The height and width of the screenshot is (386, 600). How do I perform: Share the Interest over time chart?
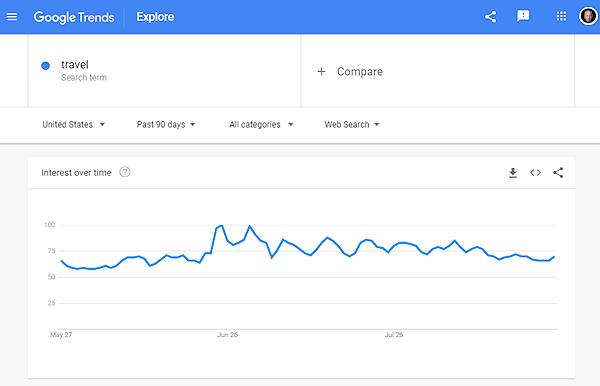click(x=558, y=173)
